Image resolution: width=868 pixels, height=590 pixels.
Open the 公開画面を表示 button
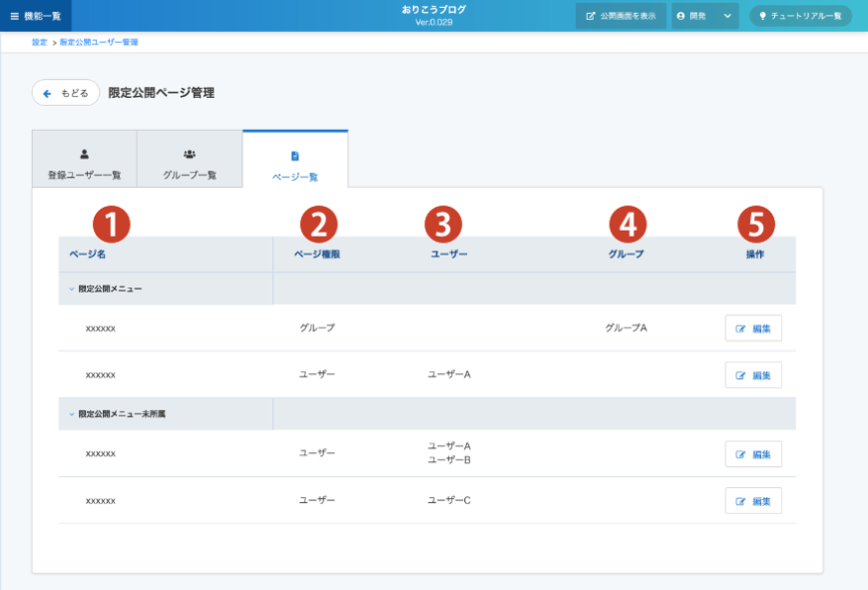pos(621,16)
